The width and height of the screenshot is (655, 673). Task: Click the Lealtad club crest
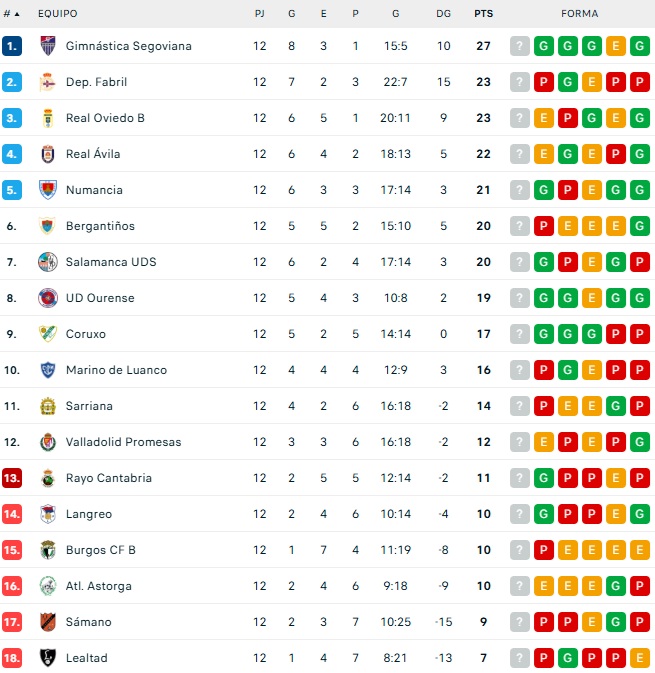tap(47, 658)
